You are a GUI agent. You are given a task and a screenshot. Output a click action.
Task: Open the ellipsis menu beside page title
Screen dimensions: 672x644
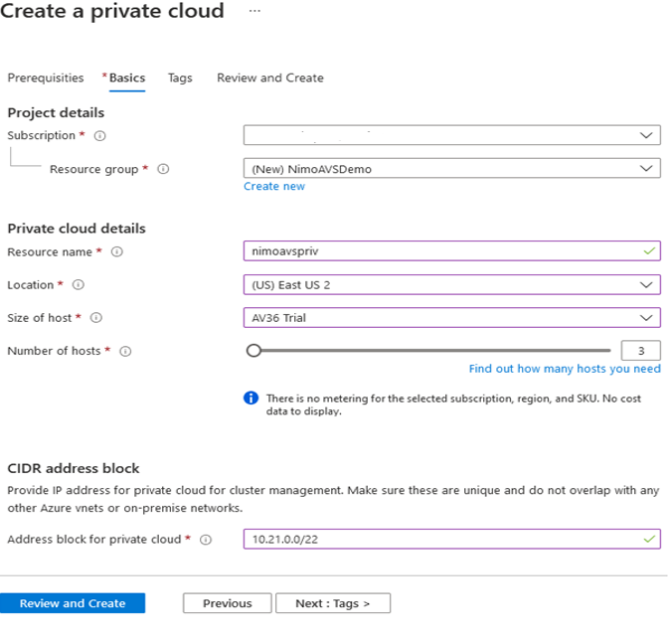coord(255,11)
